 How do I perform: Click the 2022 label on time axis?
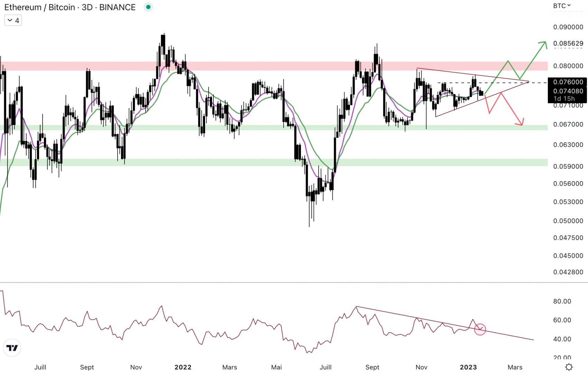click(x=183, y=367)
